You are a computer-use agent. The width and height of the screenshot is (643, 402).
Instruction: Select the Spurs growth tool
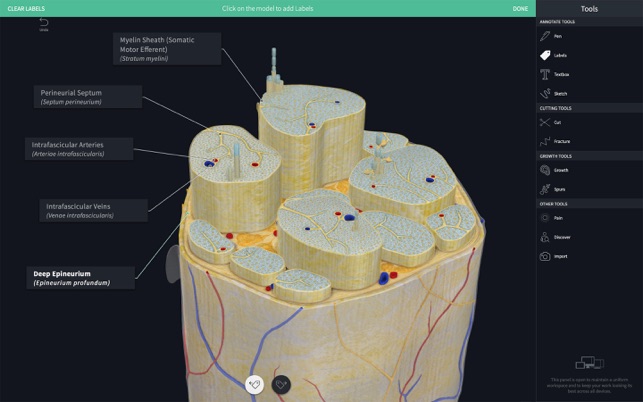[x=559, y=189]
